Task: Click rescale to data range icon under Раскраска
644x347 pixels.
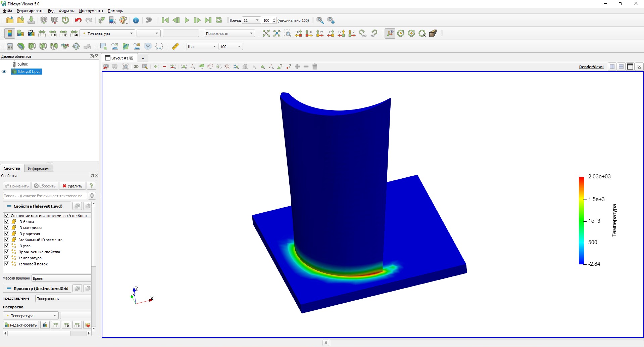Action: tap(56, 325)
